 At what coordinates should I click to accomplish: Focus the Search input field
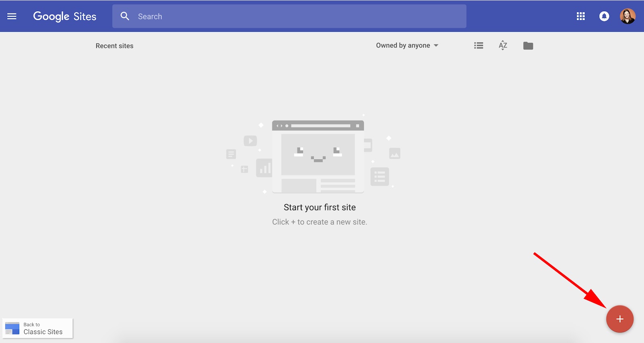point(289,16)
